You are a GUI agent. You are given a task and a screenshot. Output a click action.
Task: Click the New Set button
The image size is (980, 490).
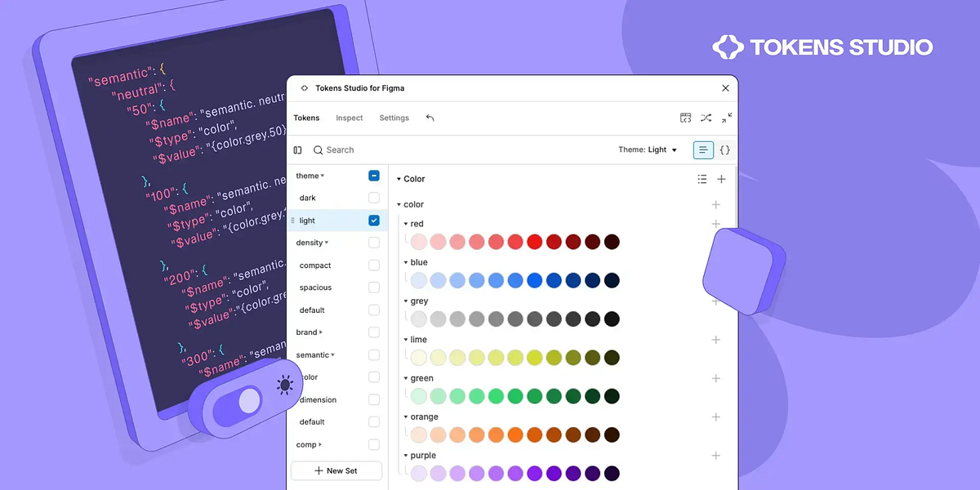click(336, 470)
